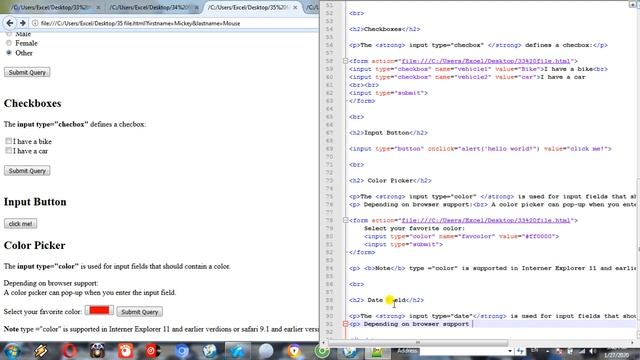The image size is (640, 360).
Task: Open the Notepad++ taskbar icon
Action: pyautogui.click(x=377, y=351)
